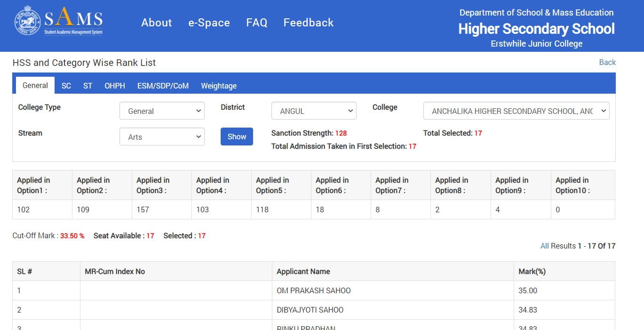Image resolution: width=644 pixels, height=330 pixels.
Task: Expand the College selection dropdown
Action: pyautogui.click(x=516, y=111)
